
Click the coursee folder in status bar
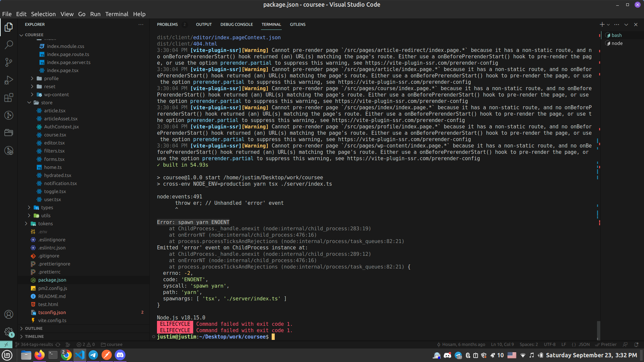click(x=112, y=345)
